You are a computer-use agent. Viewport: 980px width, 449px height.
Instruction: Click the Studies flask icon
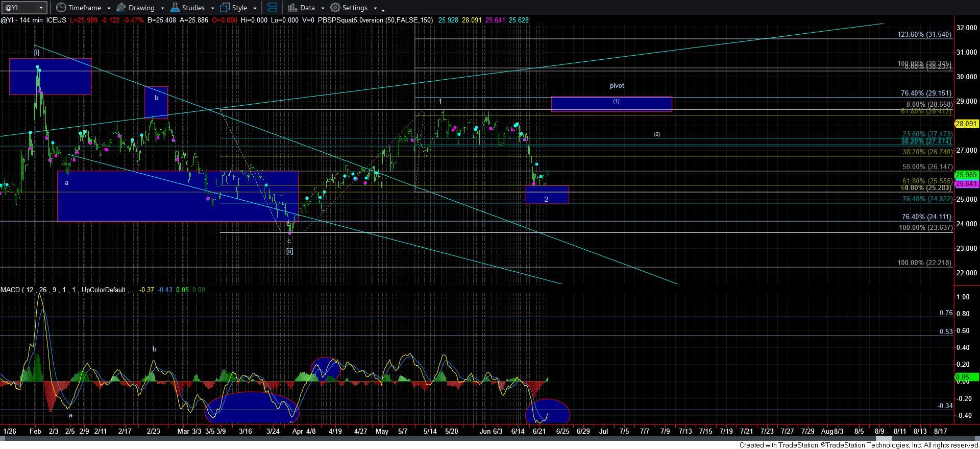(x=175, y=8)
